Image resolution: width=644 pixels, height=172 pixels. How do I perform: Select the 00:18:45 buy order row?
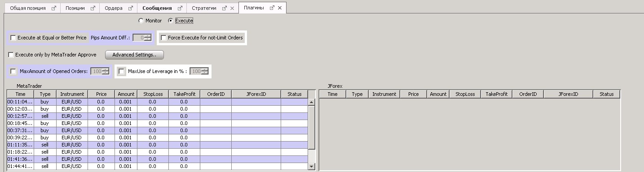(158, 123)
